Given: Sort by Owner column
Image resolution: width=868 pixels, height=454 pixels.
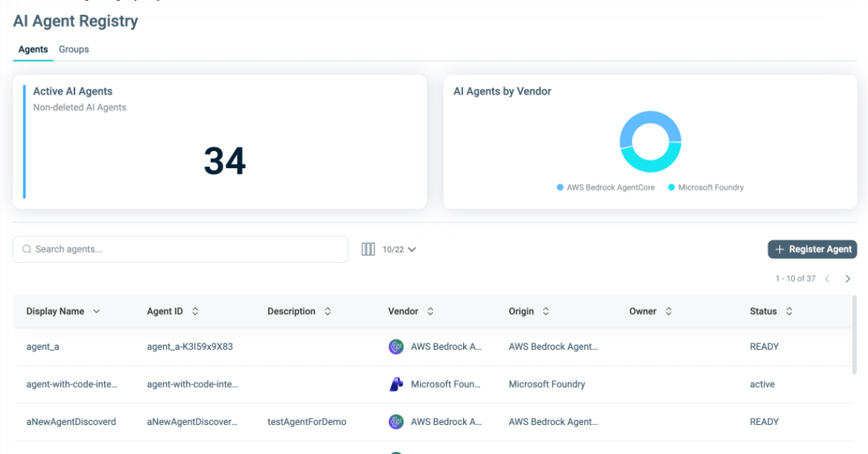Looking at the screenshot, I should pyautogui.click(x=668, y=311).
